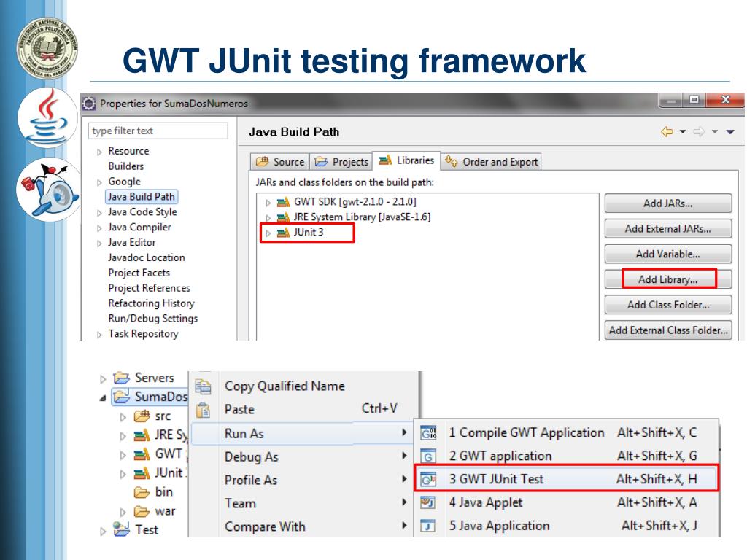This screenshot has height=560, width=747.
Task: Switch to the Source tab
Action: (280, 162)
